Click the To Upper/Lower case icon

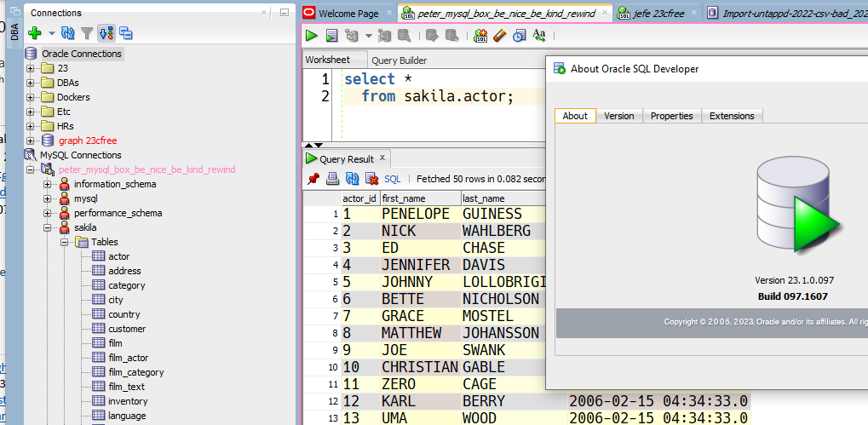click(539, 36)
